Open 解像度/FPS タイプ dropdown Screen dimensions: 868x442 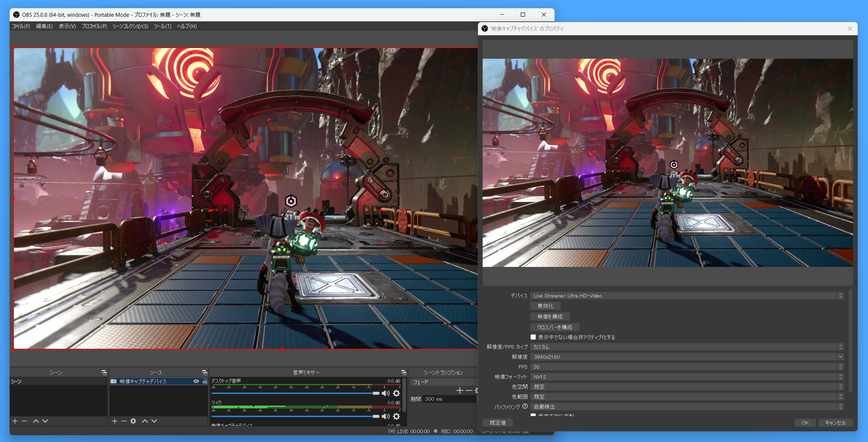[x=687, y=347]
